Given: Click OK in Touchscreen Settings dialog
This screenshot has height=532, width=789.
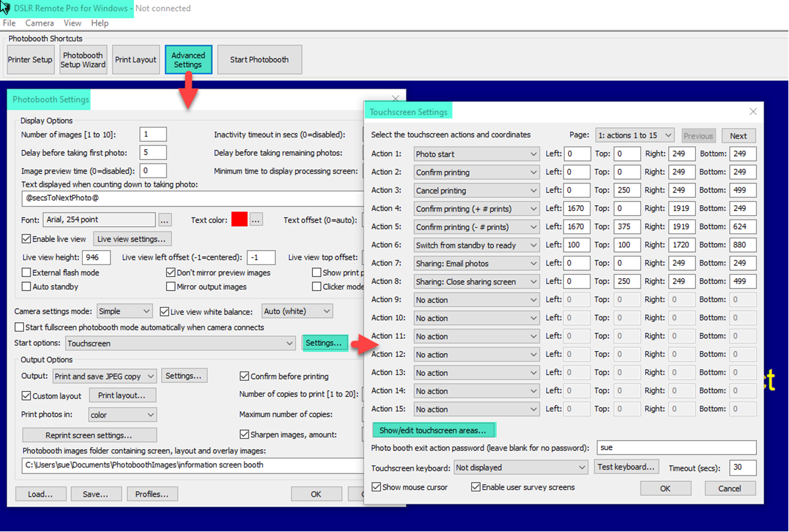Looking at the screenshot, I should point(665,489).
